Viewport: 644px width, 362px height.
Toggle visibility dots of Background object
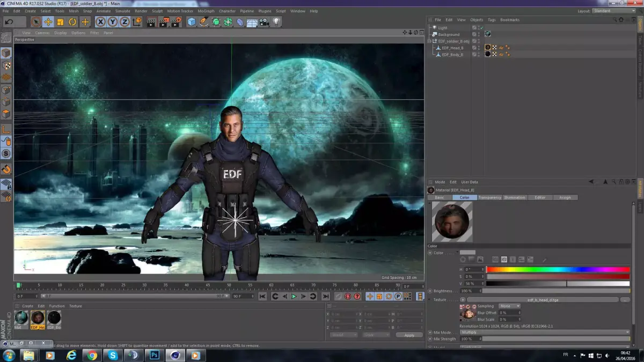pyautogui.click(x=479, y=34)
